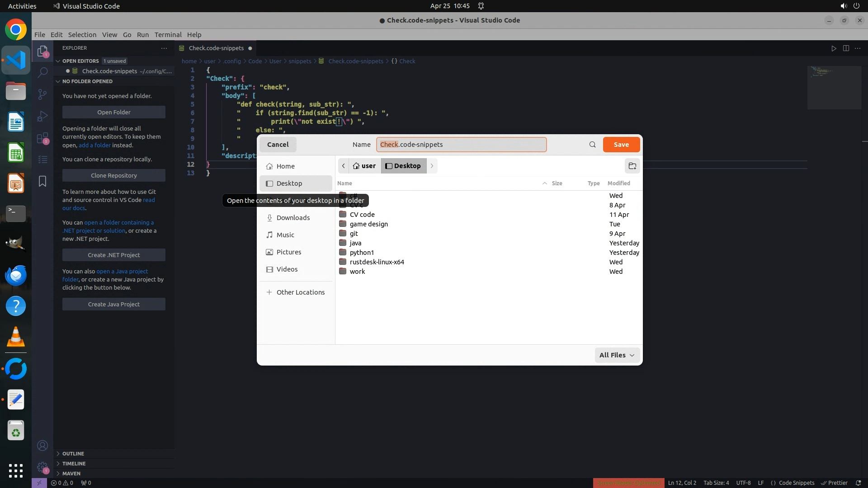Toggle Screen Reader Optimized status item
The image size is (868, 488).
(x=628, y=483)
